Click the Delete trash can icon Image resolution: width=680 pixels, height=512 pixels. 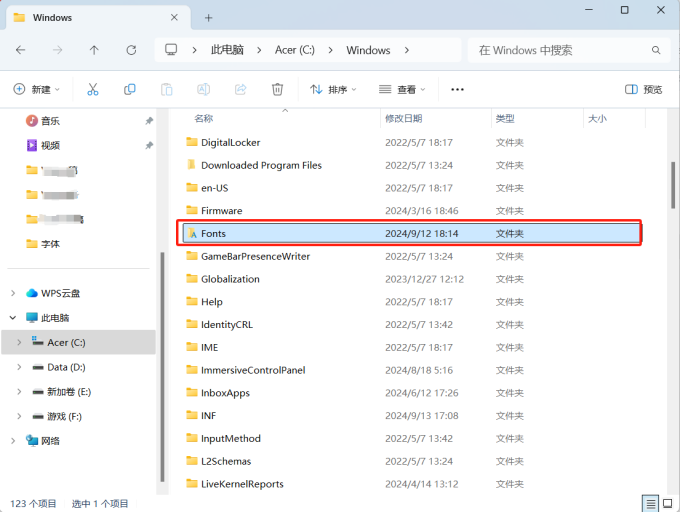[x=277, y=89]
